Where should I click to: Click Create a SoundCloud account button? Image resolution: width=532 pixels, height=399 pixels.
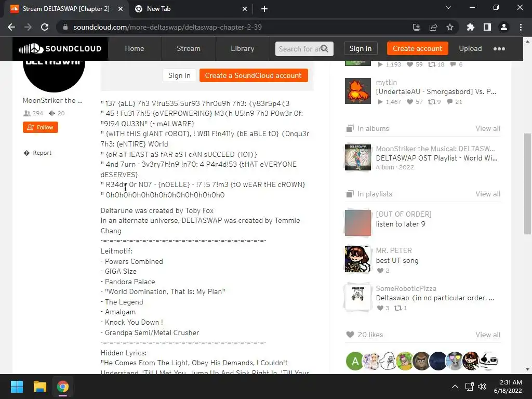(x=254, y=75)
